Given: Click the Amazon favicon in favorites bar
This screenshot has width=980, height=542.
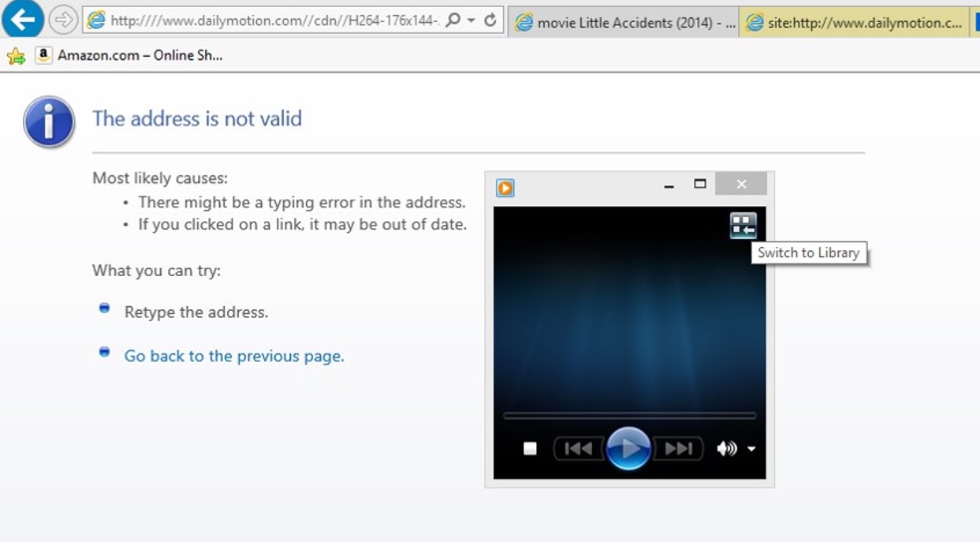Looking at the screenshot, I should (43, 55).
